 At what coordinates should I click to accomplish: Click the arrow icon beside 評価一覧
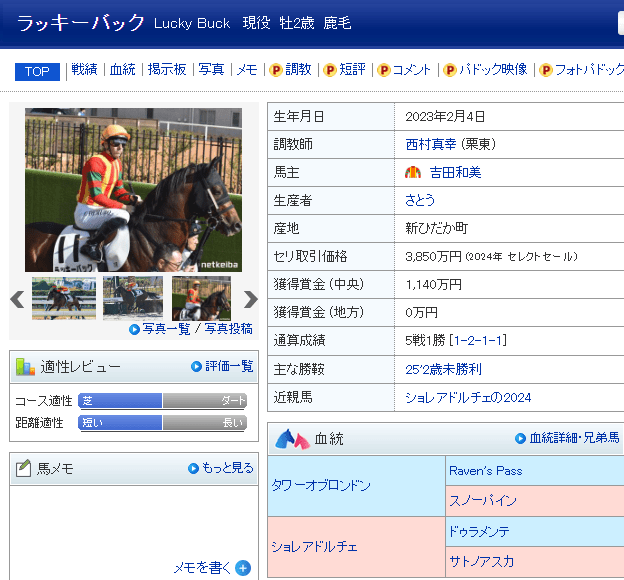[196, 367]
